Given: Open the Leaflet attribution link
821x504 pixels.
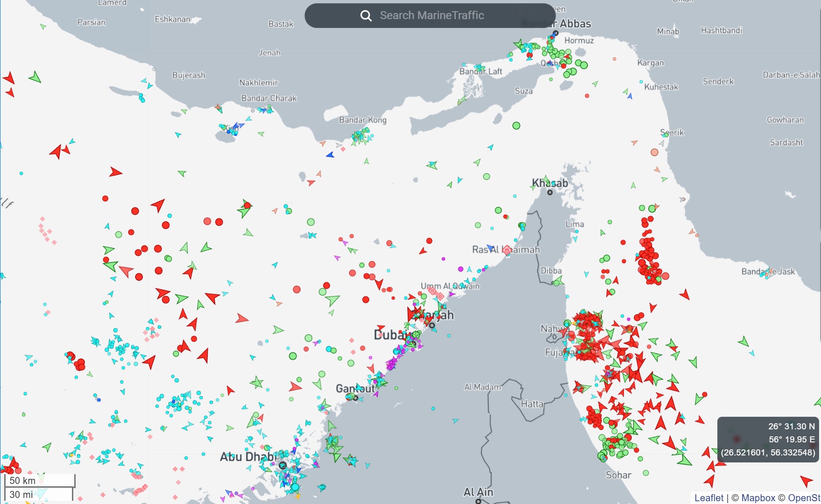Looking at the screenshot, I should (x=708, y=498).
